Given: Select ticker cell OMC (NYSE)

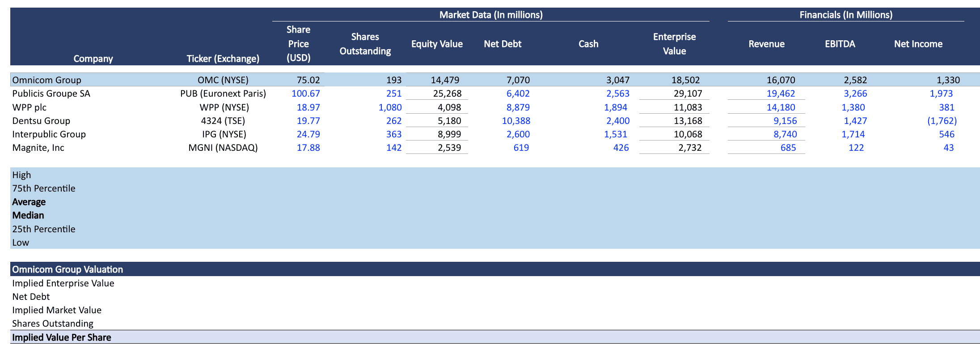Looking at the screenshot, I should coord(223,80).
